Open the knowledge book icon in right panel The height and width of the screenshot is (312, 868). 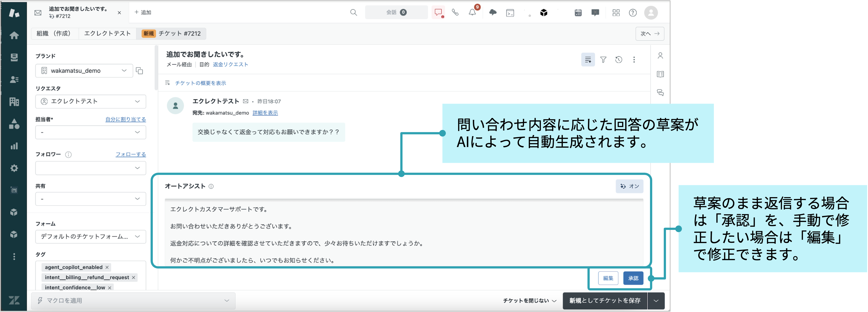tap(660, 74)
